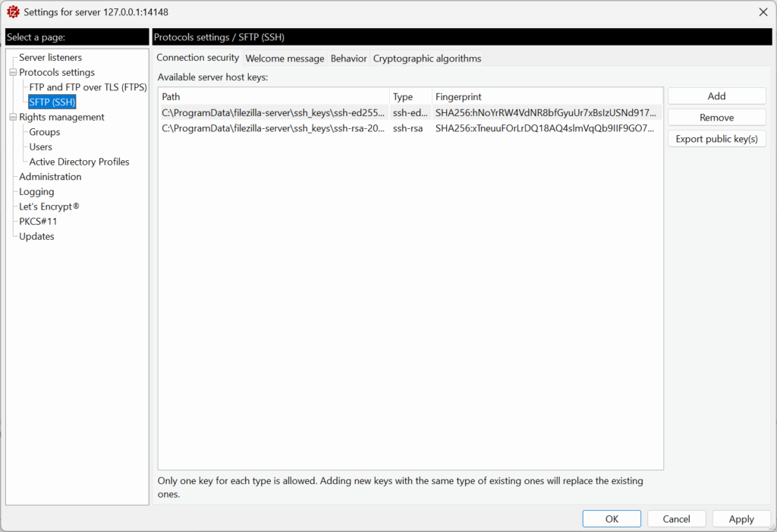Select Active Directory Profiles
The image size is (777, 532).
point(78,162)
